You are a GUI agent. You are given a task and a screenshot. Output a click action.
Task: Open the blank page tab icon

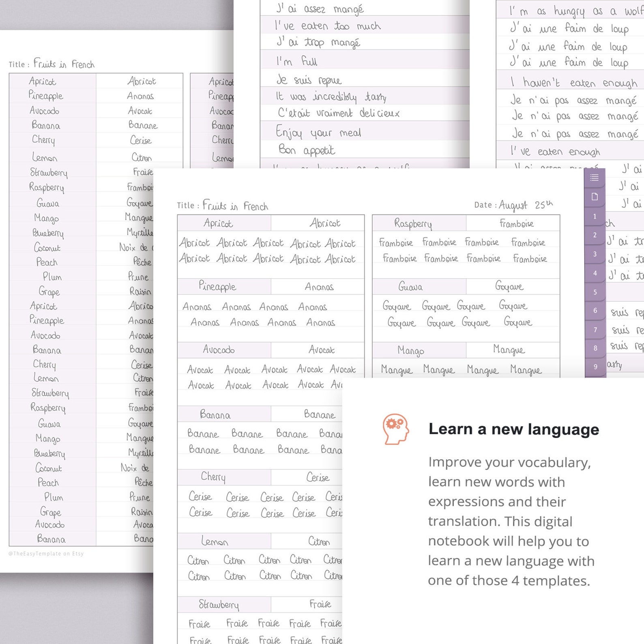click(595, 197)
